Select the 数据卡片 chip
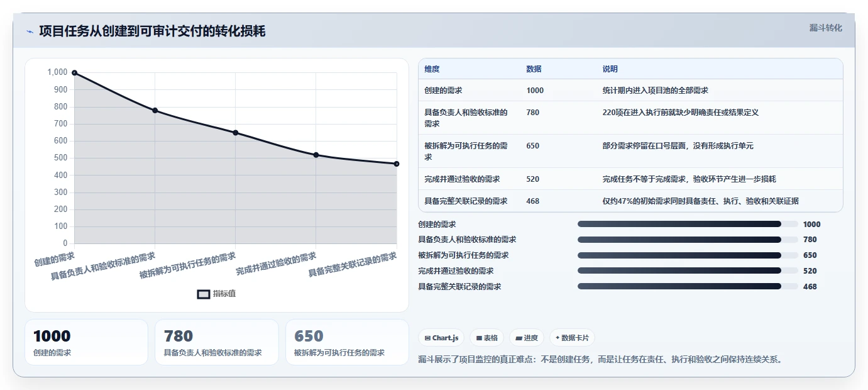The width and height of the screenshot is (868, 390). click(x=572, y=338)
